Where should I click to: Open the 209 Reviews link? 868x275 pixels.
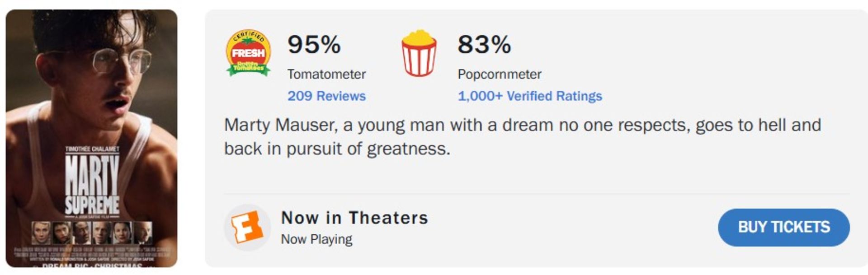click(326, 96)
